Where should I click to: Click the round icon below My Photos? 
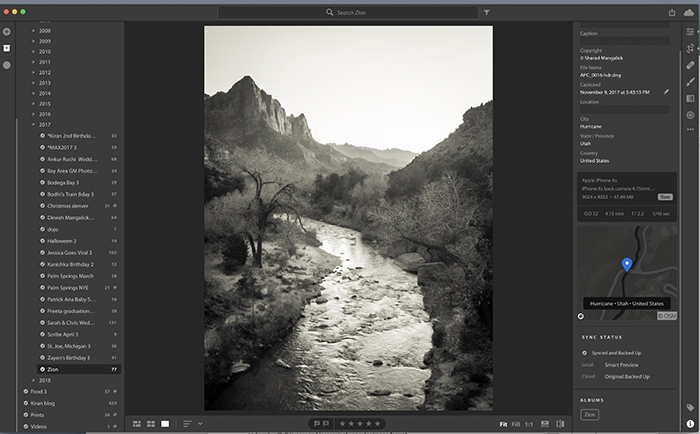point(7,65)
